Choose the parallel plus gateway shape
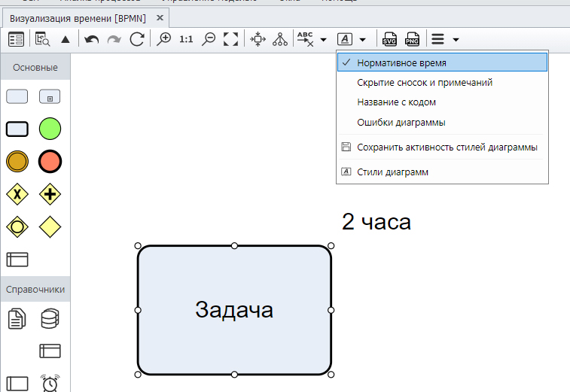The width and height of the screenshot is (570, 392). click(50, 194)
